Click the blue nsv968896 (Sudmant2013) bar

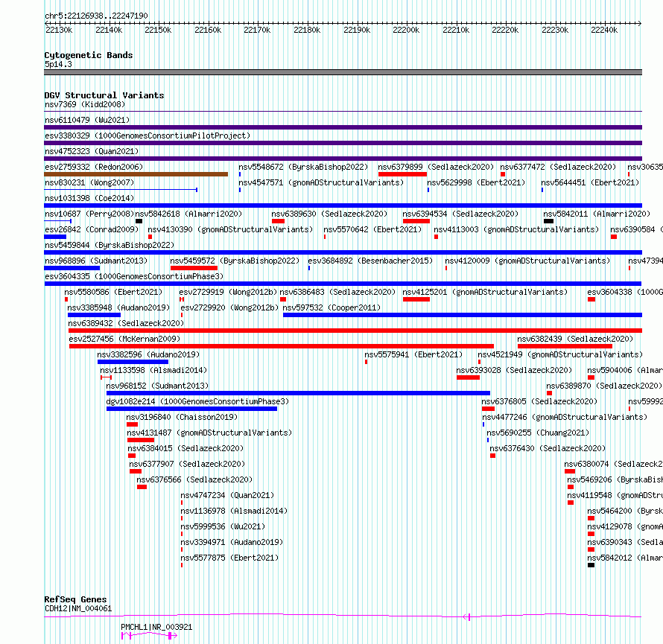pyautogui.click(x=72, y=268)
